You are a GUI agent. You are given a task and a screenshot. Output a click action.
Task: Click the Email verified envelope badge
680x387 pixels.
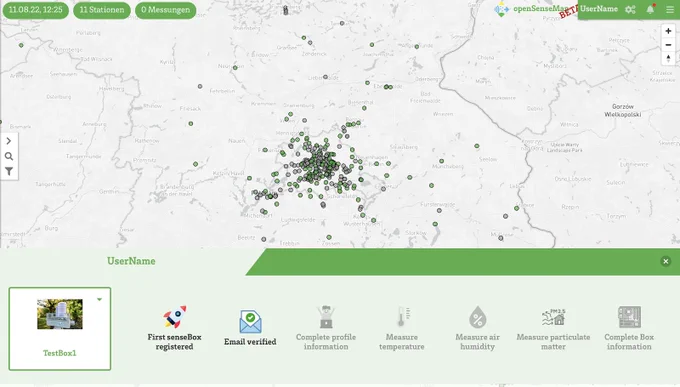click(x=250, y=321)
